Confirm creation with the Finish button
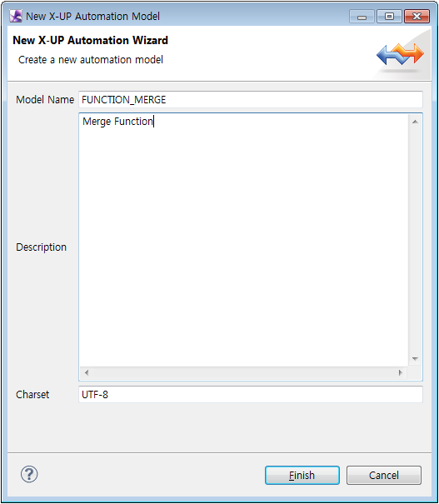The image size is (439, 504). click(x=302, y=475)
